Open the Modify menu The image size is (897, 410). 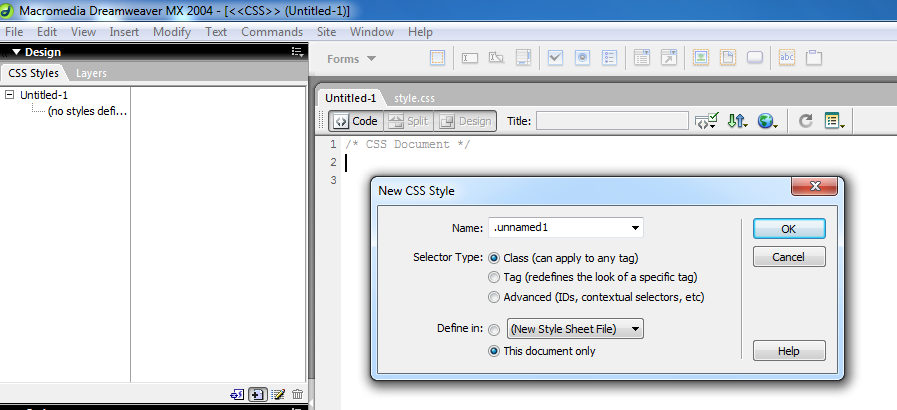click(172, 32)
